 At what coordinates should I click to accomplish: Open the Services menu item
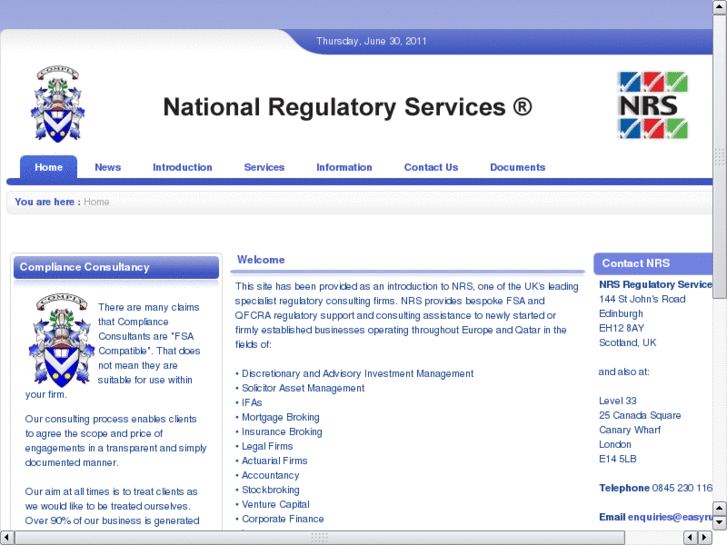(264, 167)
